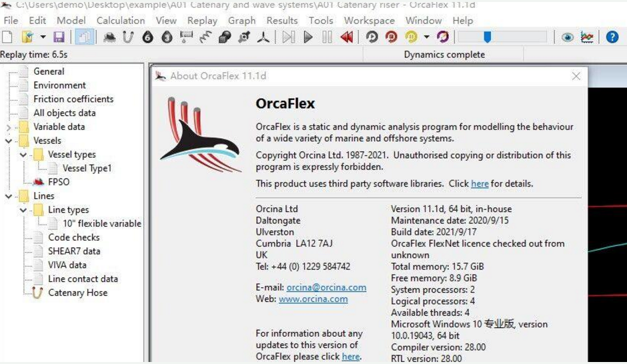Click orcina@orcina.com email link

coord(326,287)
